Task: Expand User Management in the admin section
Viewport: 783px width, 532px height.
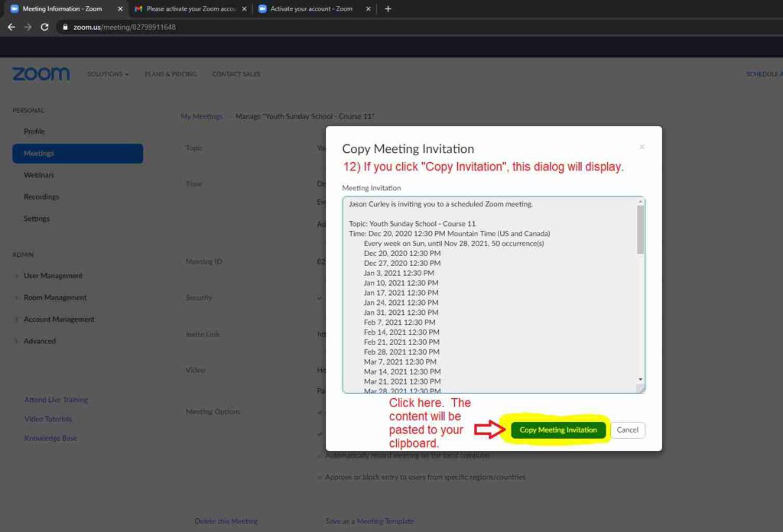Action: coord(53,275)
